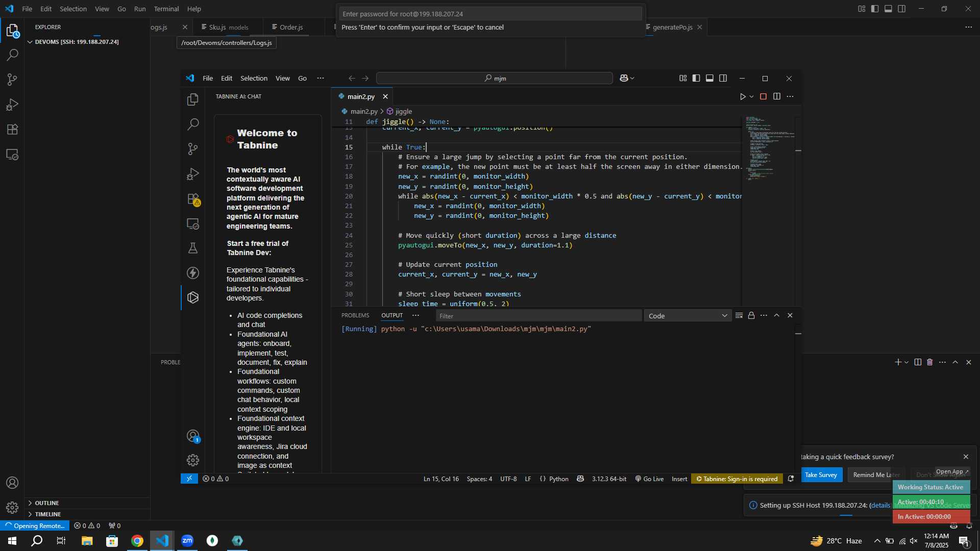Toggle output scroll lock

pyautogui.click(x=751, y=315)
